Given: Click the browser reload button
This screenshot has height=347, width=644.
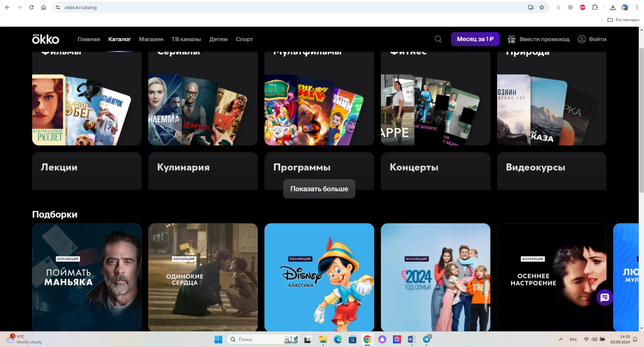Looking at the screenshot, I should point(31,7).
